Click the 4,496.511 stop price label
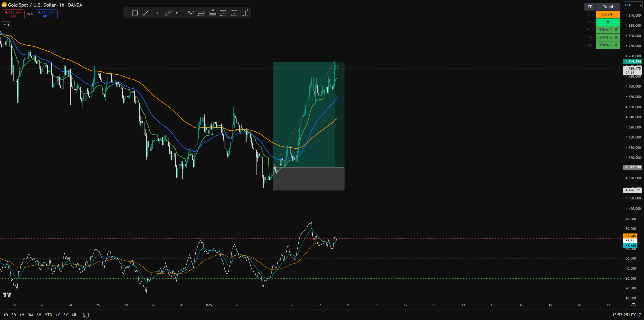The height and width of the screenshot is (320, 644). (633, 190)
